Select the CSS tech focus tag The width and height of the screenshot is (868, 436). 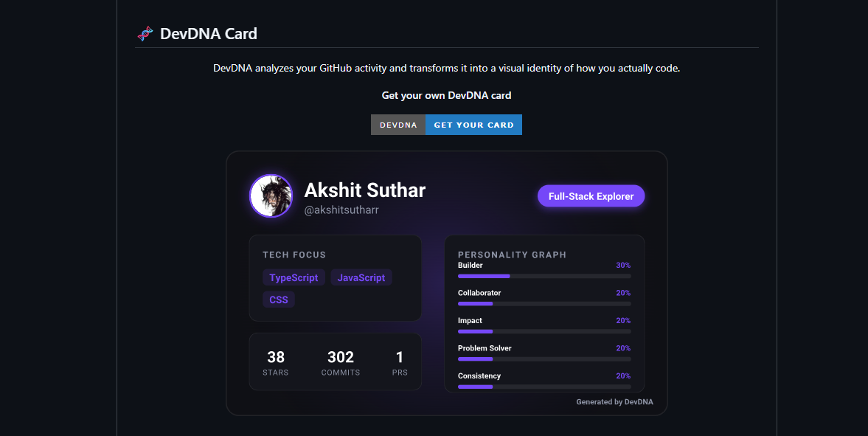(279, 300)
